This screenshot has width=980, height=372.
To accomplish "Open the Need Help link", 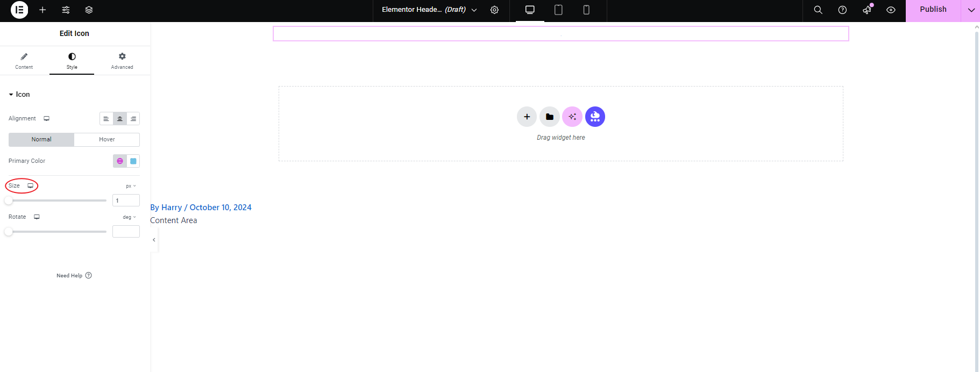I will 74,276.
